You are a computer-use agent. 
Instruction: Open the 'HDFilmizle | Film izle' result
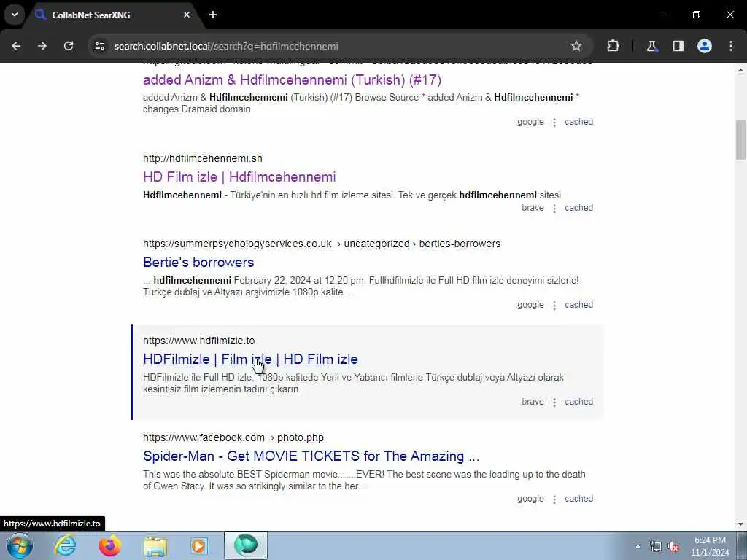250,359
